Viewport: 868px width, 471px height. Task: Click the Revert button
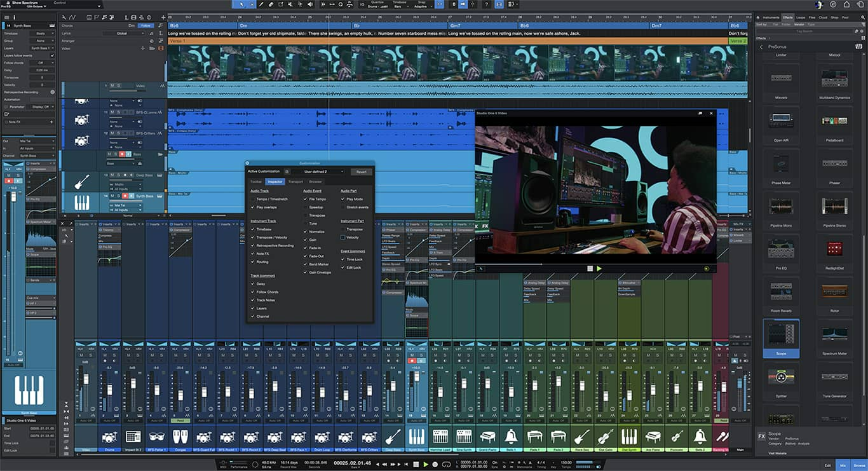pos(361,172)
